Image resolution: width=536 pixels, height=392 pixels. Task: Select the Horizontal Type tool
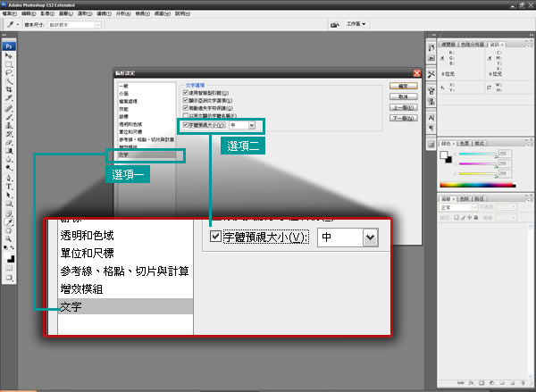click(9, 187)
